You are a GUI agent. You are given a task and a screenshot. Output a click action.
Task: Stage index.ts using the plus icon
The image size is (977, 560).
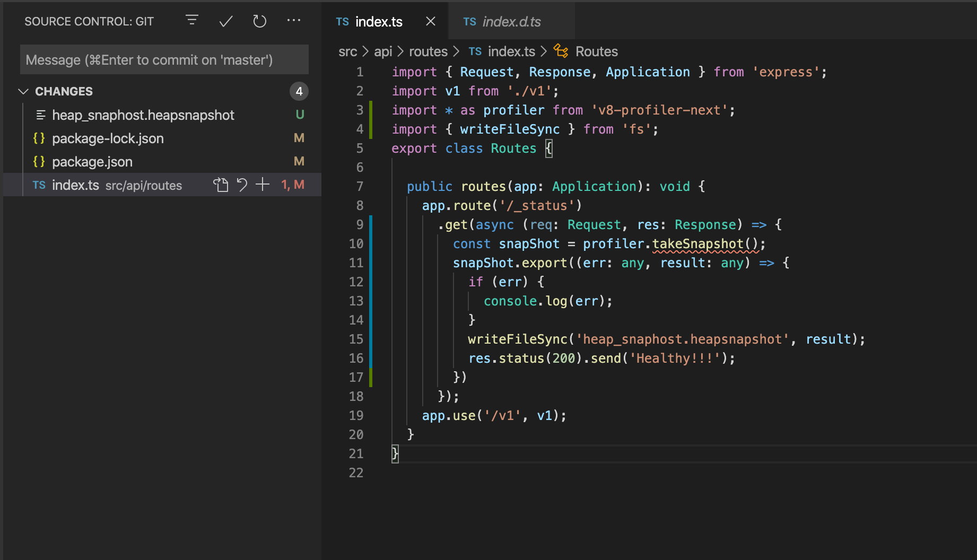pyautogui.click(x=261, y=185)
